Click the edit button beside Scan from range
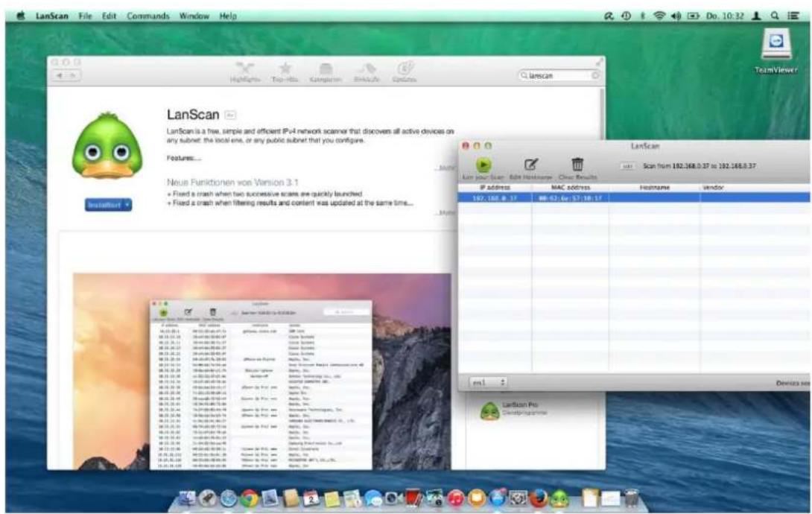Image resolution: width=812 pixels, height=514 pixels. click(627, 166)
